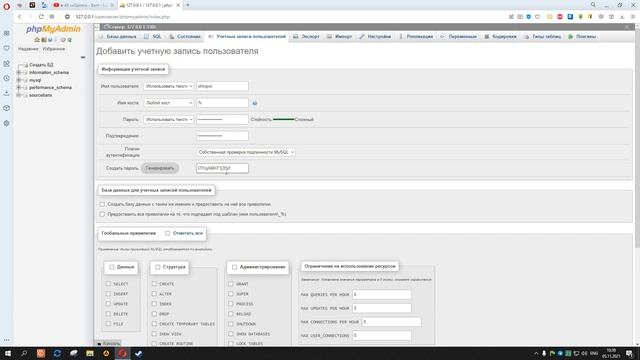Check the Data privileges group checkbox
The image size is (640, 360).
tap(111, 267)
